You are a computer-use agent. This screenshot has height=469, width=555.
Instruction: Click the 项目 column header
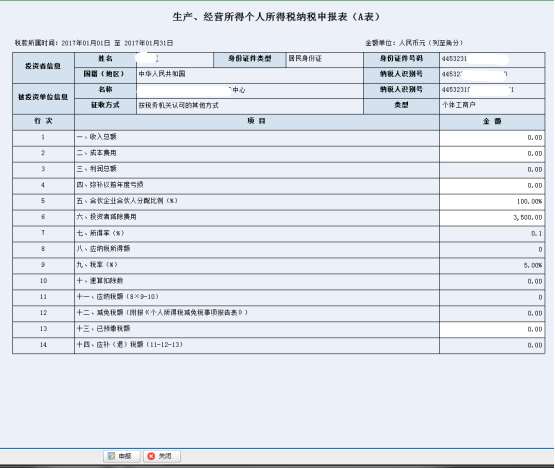coord(257,121)
